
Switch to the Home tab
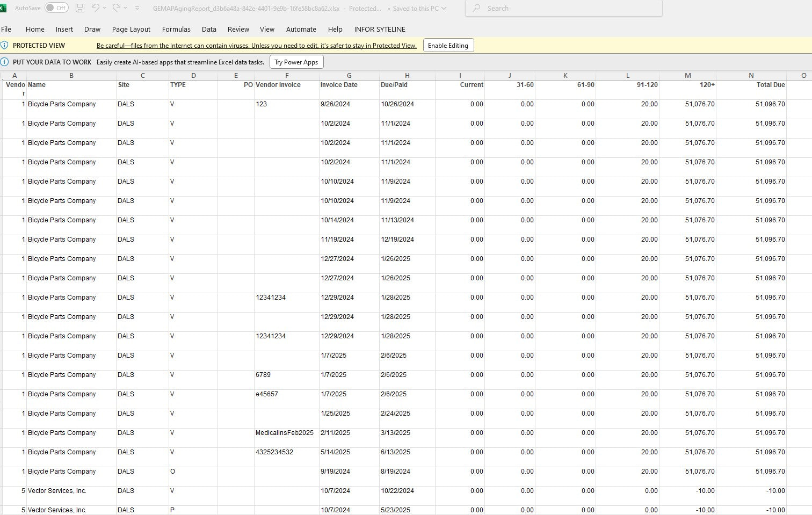[35, 30]
